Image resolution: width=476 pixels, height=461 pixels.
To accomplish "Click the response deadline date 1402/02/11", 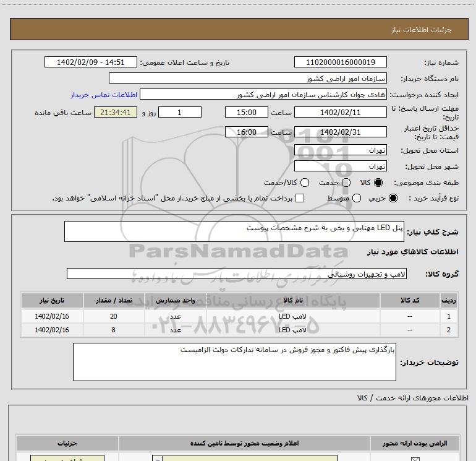I will 340,112.
